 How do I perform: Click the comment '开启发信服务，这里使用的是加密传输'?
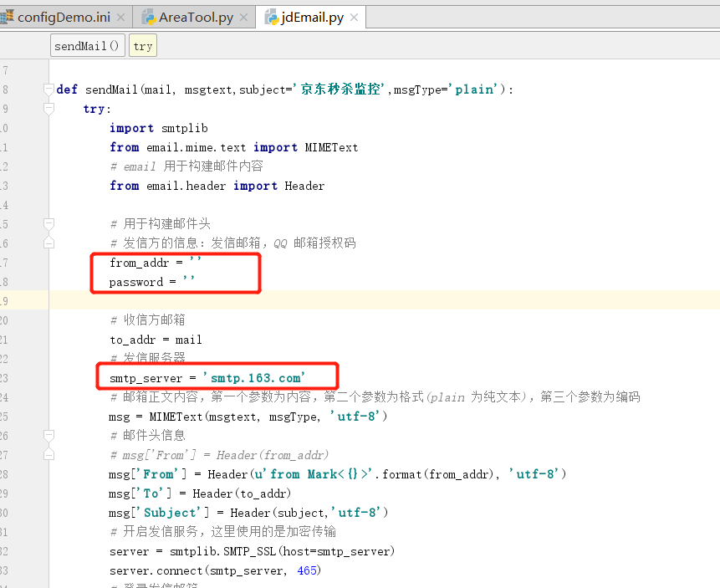(x=223, y=531)
